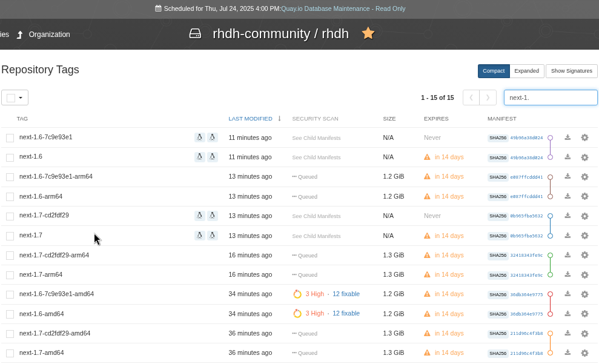Sort by the TAG column header
The image size is (599, 364).
pyautogui.click(x=22, y=119)
